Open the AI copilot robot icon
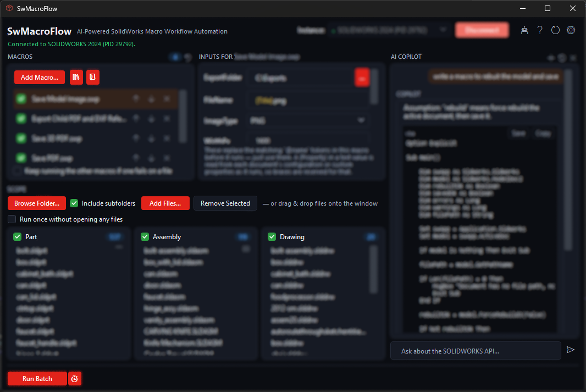 (x=524, y=30)
